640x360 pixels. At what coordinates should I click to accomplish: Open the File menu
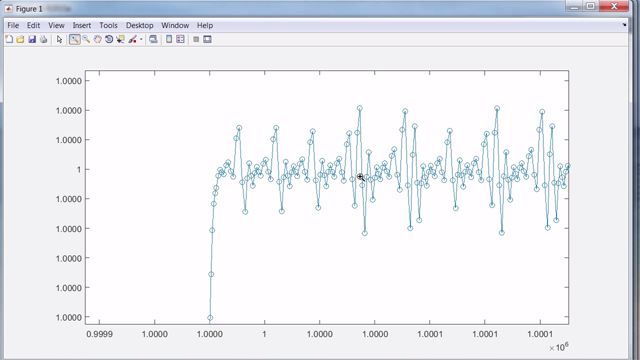[x=13, y=25]
